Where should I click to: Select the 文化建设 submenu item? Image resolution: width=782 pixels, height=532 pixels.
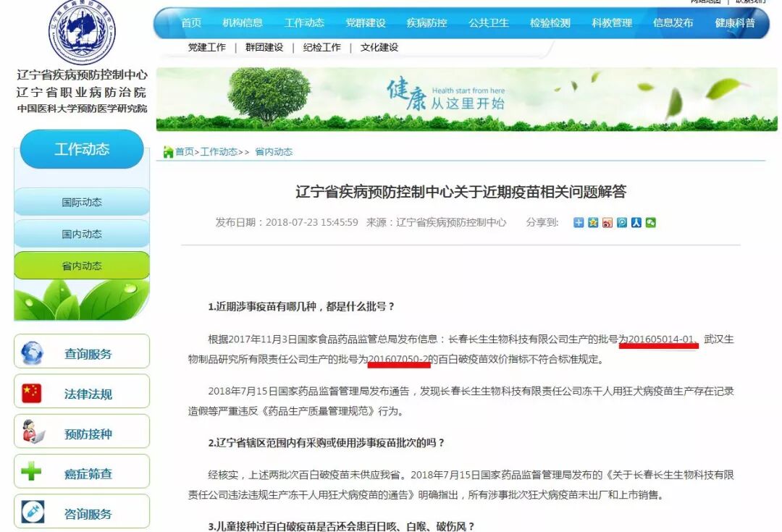click(379, 47)
